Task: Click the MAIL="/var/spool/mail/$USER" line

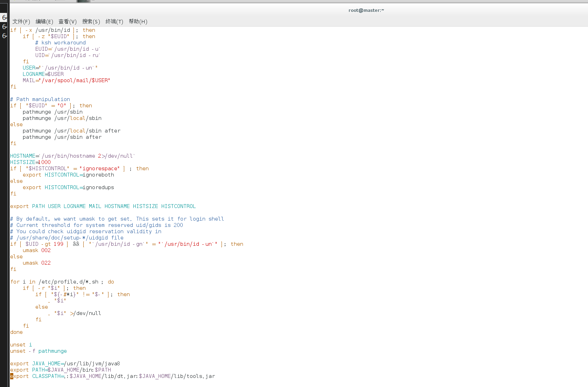Action: 66,80
